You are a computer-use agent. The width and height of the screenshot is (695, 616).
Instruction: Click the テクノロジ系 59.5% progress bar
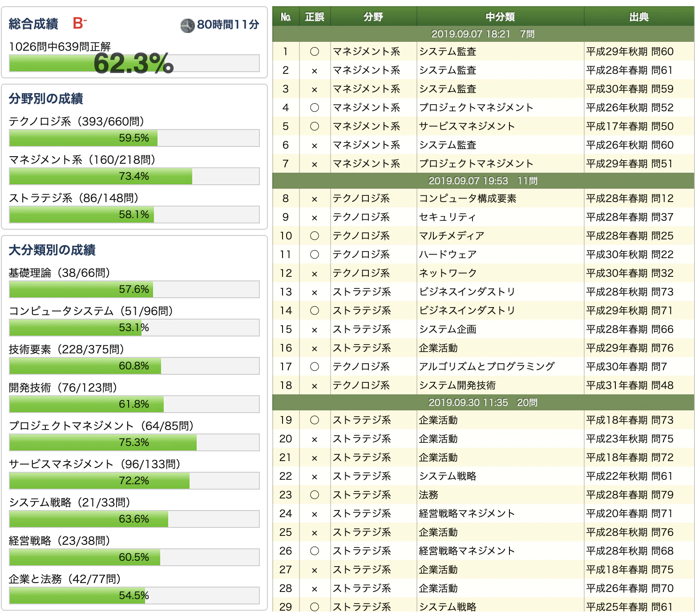pyautogui.click(x=134, y=138)
